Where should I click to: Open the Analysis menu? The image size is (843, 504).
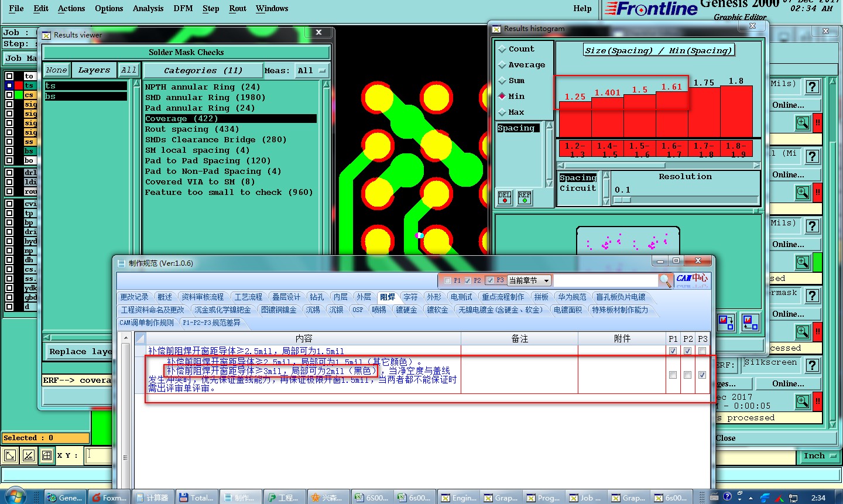[x=148, y=9]
